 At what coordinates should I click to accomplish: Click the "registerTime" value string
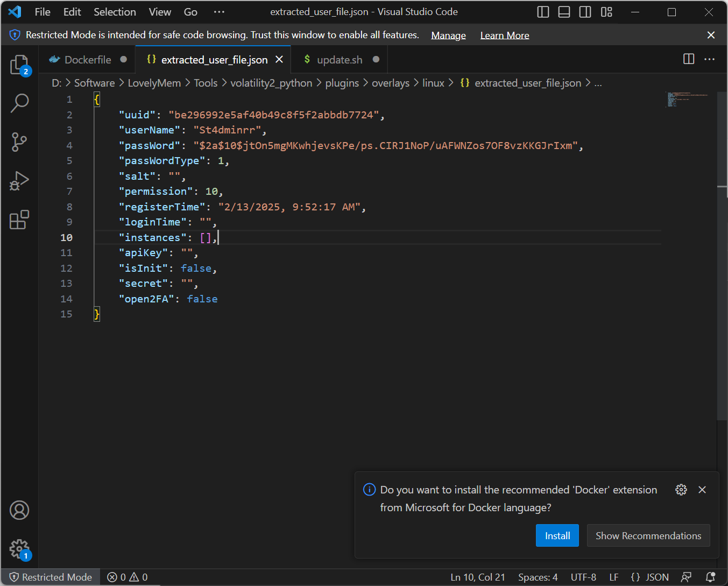coord(289,207)
